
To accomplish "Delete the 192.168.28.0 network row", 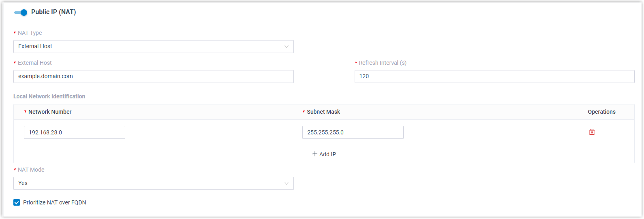I will [x=592, y=132].
